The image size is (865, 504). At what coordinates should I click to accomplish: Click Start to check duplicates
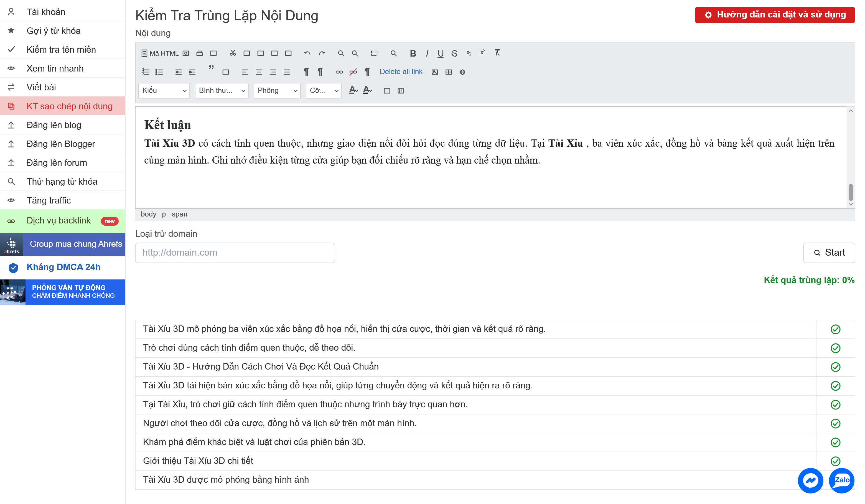click(829, 253)
